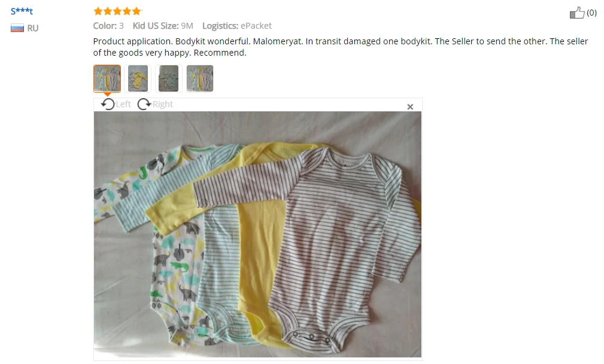The image size is (604, 364).
Task: Click the first orange rating star
Action: [x=98, y=11]
